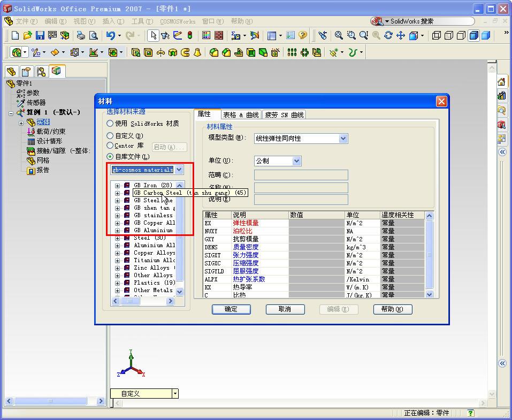This screenshot has height=420, width=512.
Task: Click the 说明 input field
Action: tap(301, 199)
